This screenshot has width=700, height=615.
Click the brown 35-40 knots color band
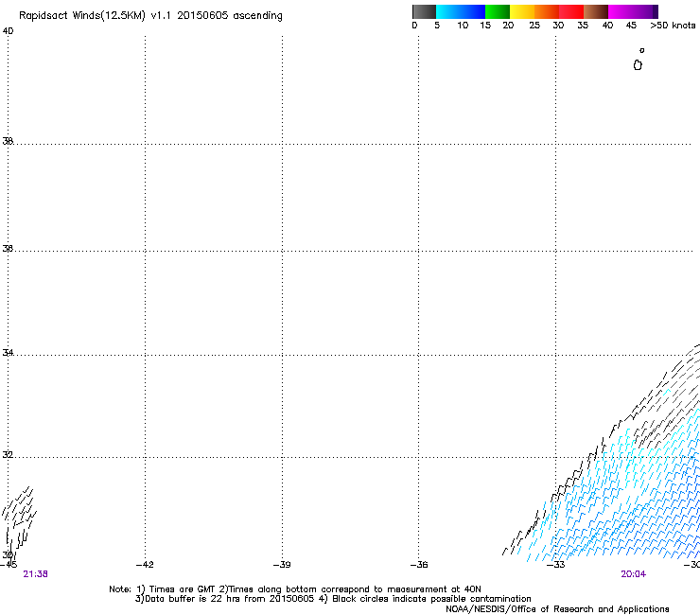click(596, 11)
